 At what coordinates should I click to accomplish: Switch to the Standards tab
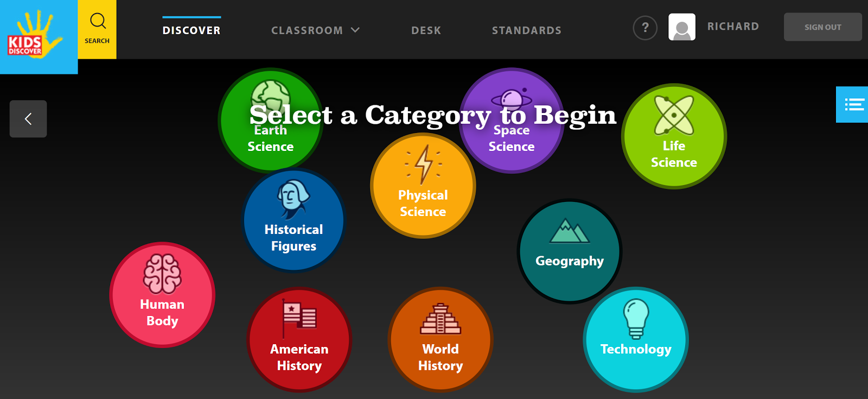click(527, 30)
